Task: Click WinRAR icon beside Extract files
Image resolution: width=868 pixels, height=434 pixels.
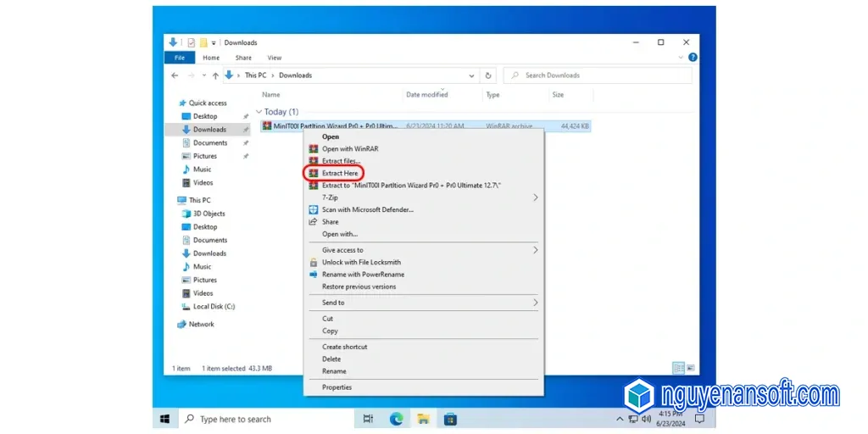Action: pos(314,161)
